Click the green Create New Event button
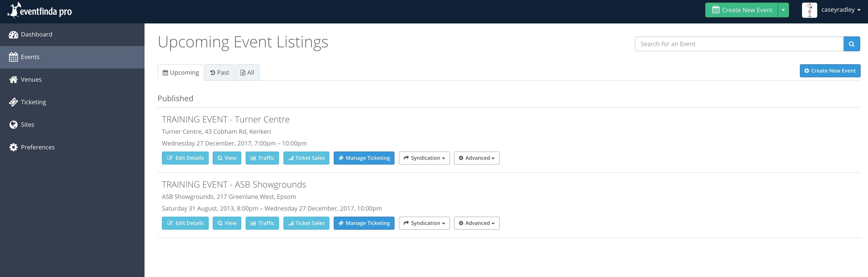The height and width of the screenshot is (277, 868). pos(742,10)
